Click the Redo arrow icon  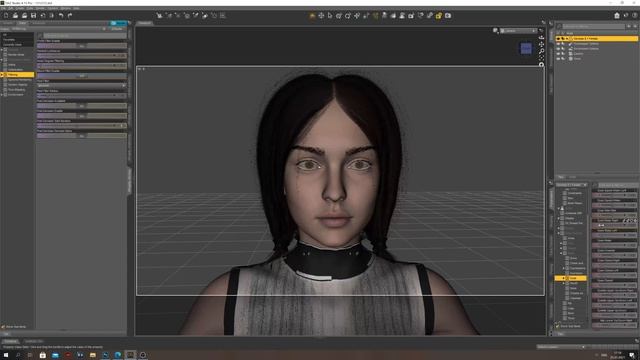tap(70, 16)
